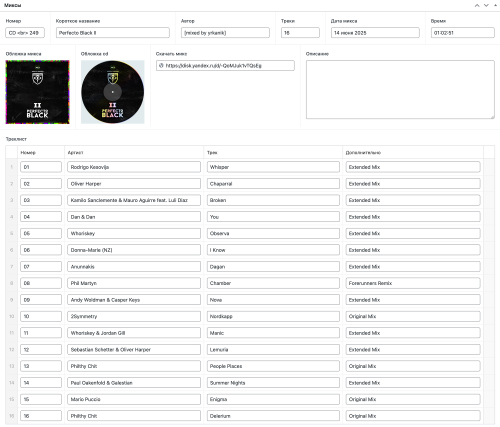The image size is (500, 427).
Task: Edit track field 'You'
Action: coord(273,217)
